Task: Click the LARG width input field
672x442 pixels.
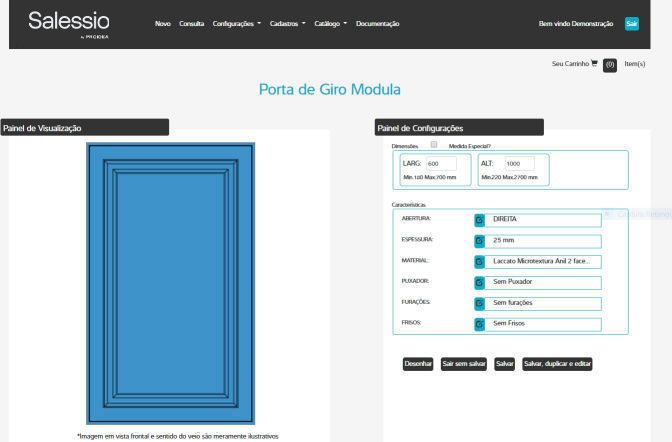Action: [439, 163]
